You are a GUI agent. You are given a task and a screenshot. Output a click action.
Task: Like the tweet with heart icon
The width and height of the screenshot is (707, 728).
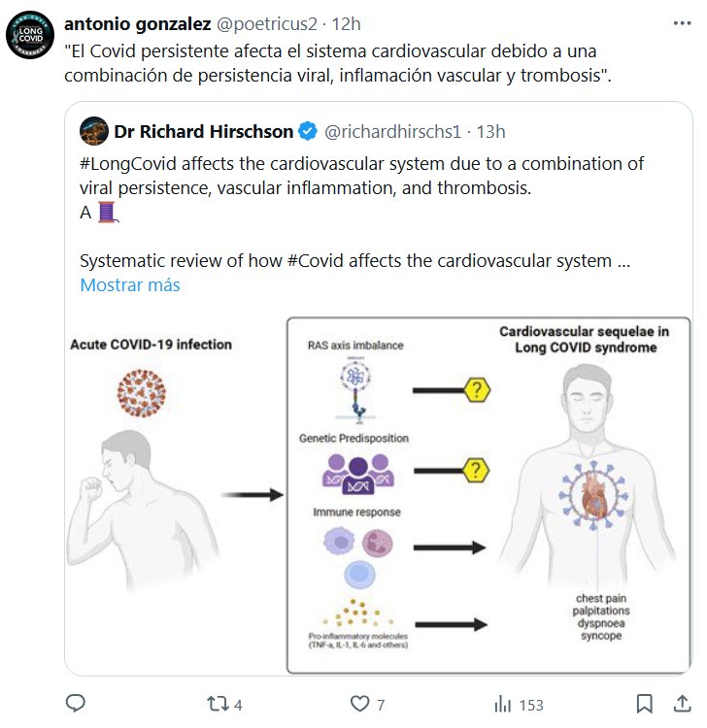tap(361, 704)
